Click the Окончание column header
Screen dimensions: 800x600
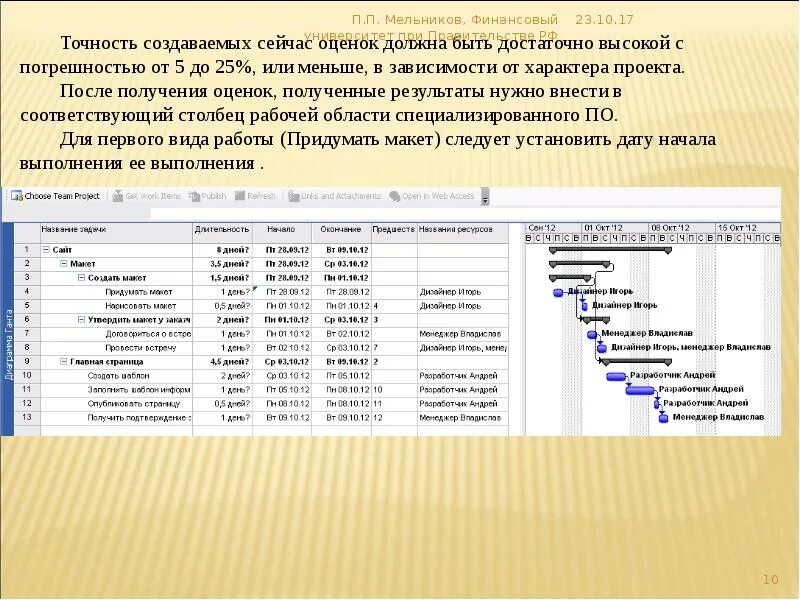click(x=341, y=233)
